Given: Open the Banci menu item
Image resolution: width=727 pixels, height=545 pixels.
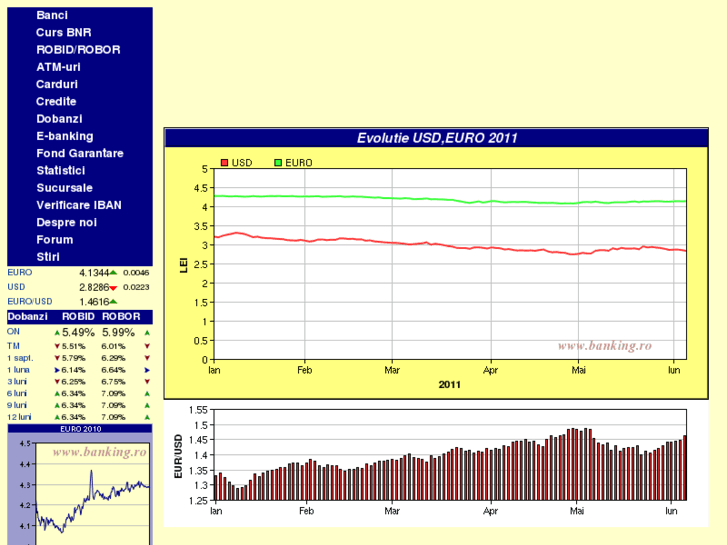Looking at the screenshot, I should [52, 16].
